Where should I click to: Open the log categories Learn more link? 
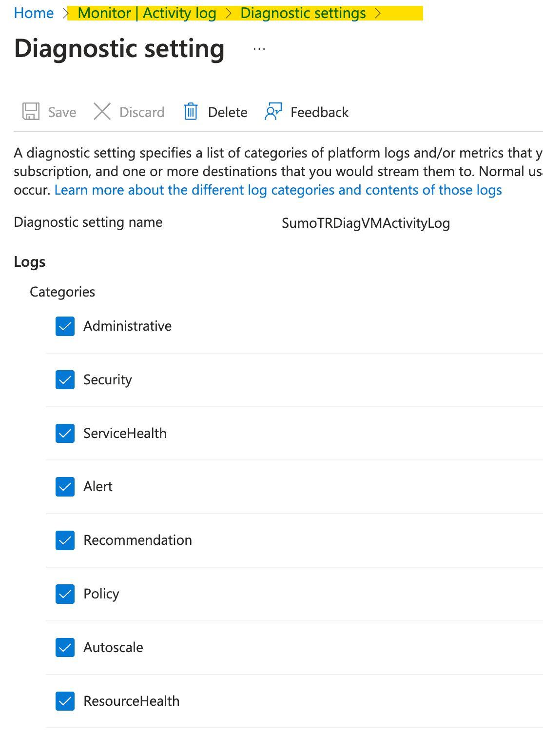pos(278,190)
